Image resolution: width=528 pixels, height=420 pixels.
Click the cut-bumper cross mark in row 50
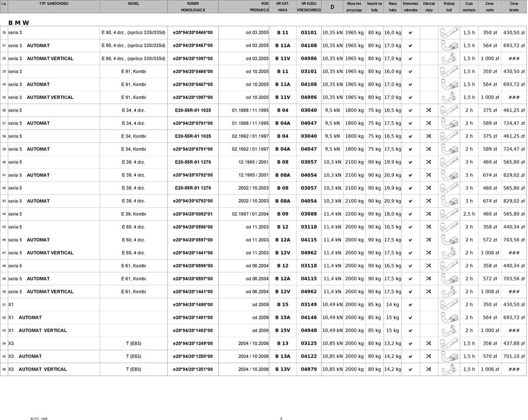[x=428, y=291]
